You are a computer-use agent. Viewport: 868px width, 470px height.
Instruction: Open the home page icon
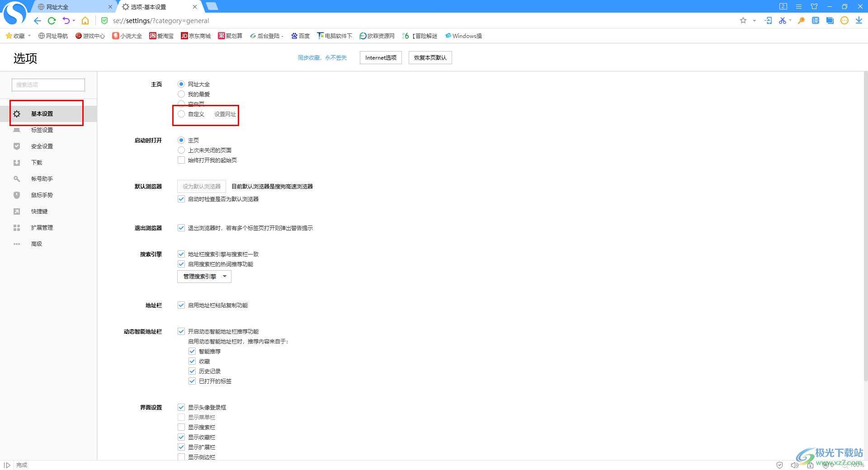point(85,21)
